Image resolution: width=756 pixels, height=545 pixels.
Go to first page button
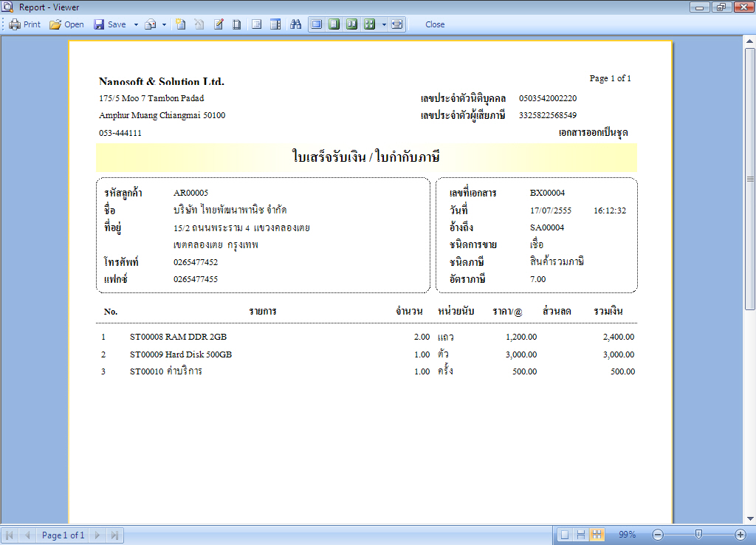pyautogui.click(x=9, y=535)
